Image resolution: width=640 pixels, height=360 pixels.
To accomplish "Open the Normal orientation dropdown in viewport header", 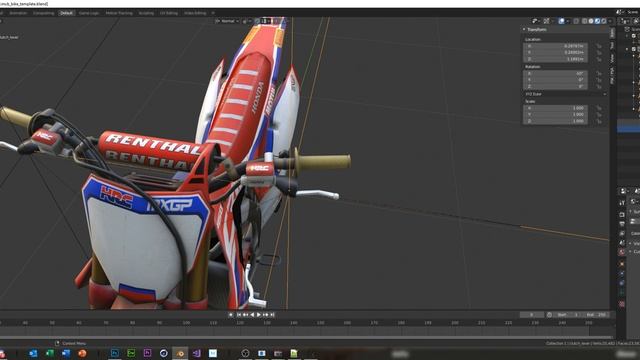I will [x=227, y=21].
